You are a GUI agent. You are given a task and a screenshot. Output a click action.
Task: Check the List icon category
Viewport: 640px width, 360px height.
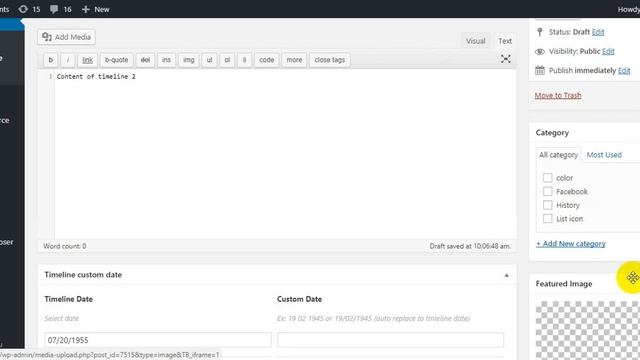click(548, 218)
